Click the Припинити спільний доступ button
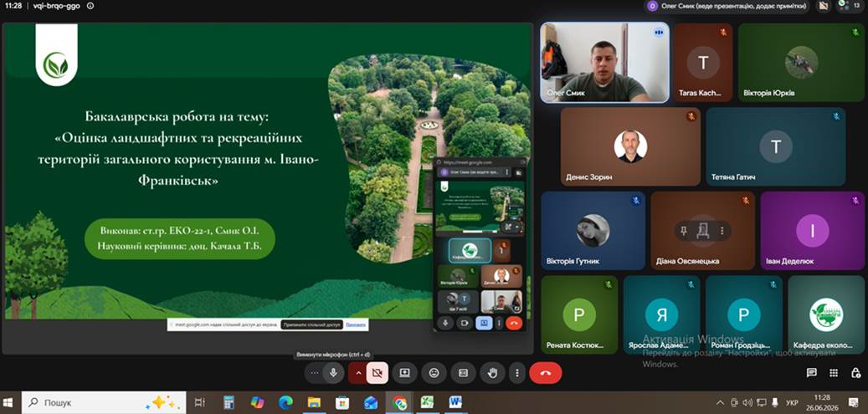This screenshot has height=414, width=868. click(311, 325)
